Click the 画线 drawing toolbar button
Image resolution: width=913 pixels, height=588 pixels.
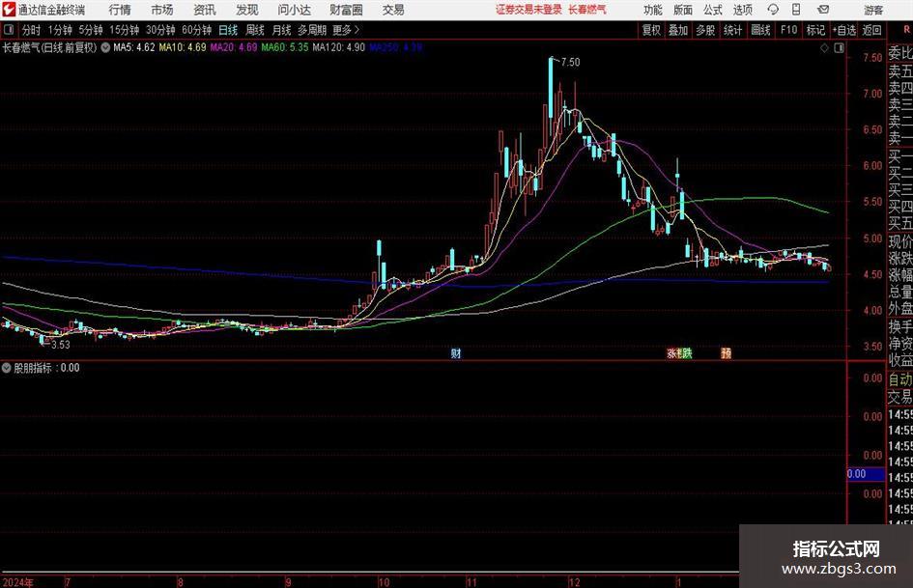[x=760, y=30]
